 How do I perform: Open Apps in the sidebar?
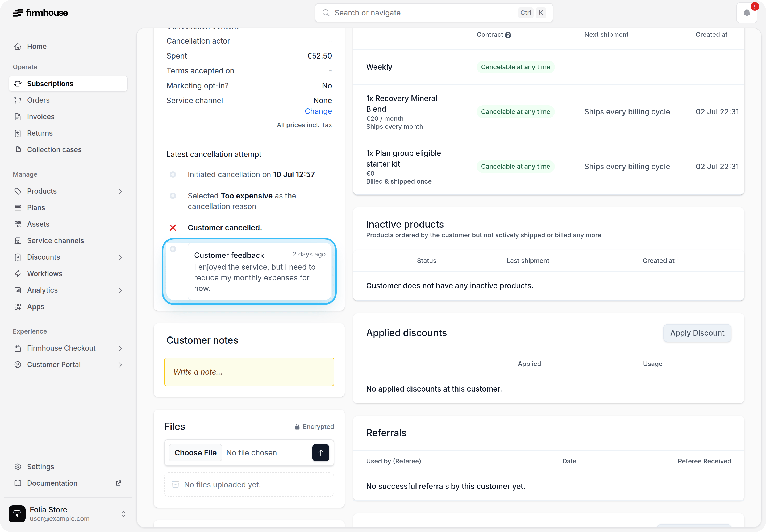click(68, 307)
